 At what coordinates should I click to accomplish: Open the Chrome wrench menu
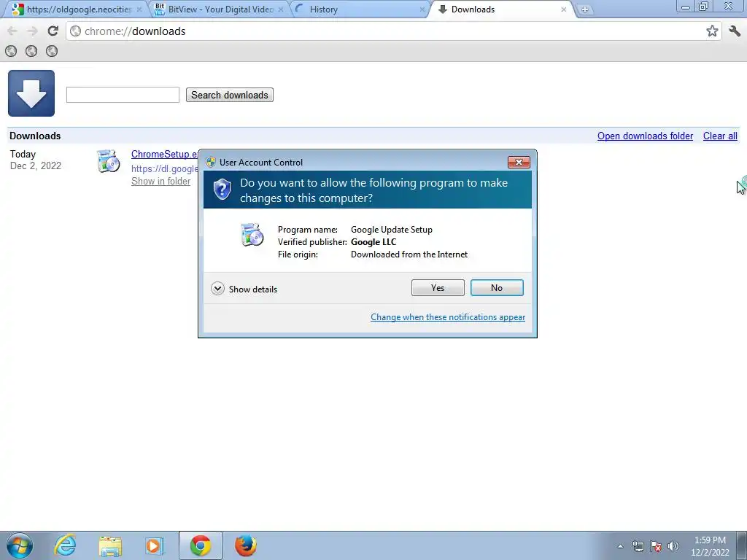point(735,31)
